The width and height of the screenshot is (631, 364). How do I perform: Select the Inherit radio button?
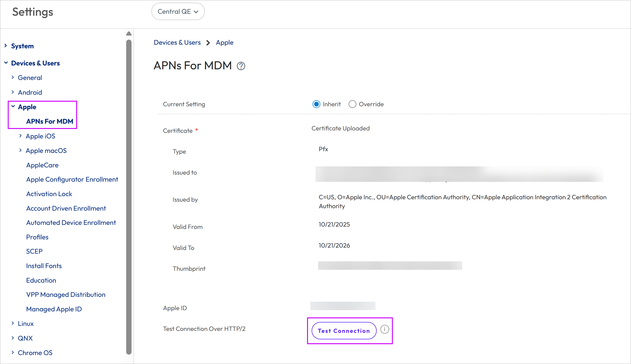click(x=316, y=104)
